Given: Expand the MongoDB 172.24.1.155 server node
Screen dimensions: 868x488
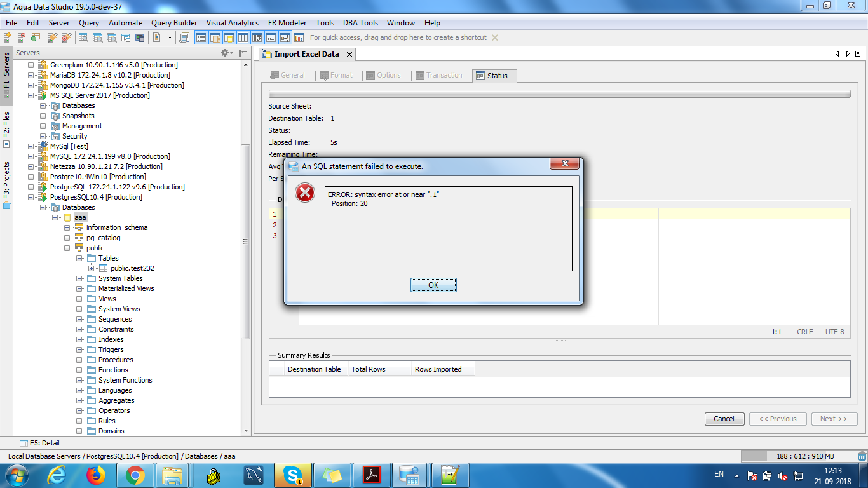Looking at the screenshot, I should tap(31, 85).
